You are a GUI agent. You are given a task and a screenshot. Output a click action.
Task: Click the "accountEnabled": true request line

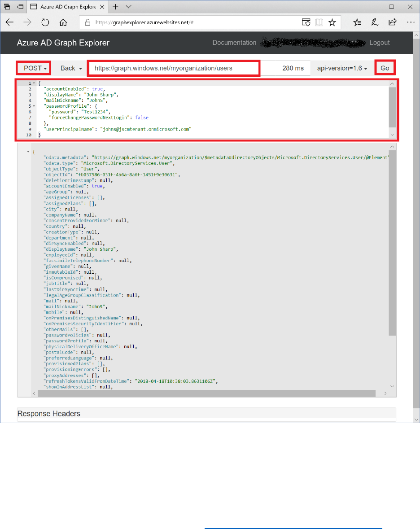74,89
